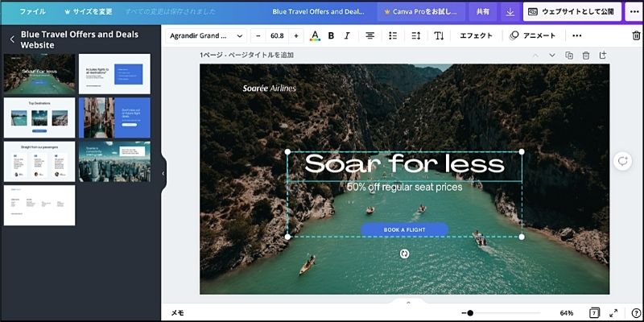Open メモ notes
This screenshot has width=644, height=322.
[177, 313]
